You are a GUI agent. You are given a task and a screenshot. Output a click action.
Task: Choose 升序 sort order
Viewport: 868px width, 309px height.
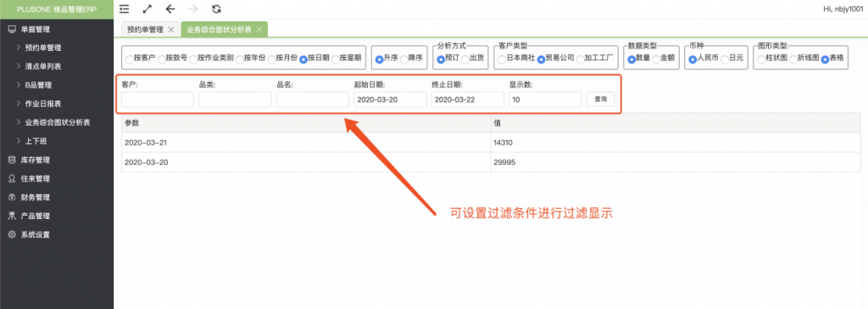[x=379, y=59]
